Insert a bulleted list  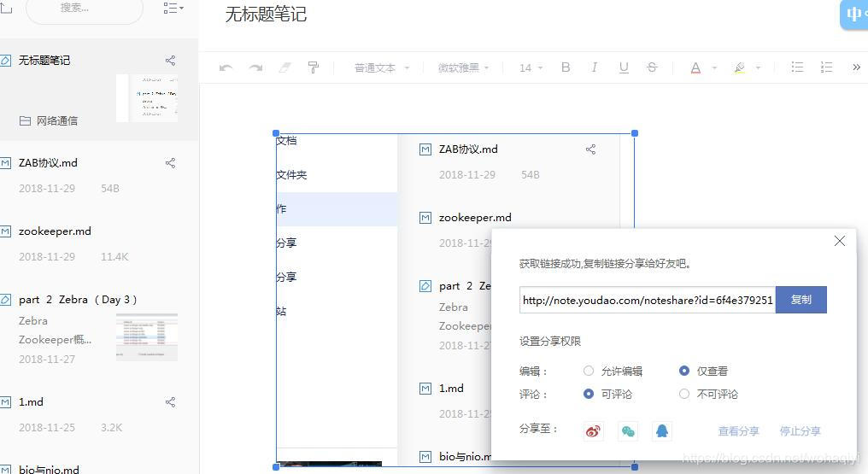coord(797,67)
